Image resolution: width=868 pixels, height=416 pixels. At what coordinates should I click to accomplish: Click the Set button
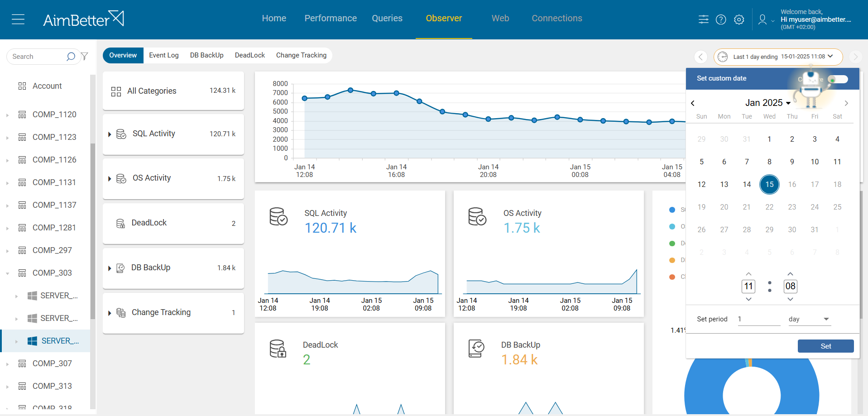[x=826, y=346]
